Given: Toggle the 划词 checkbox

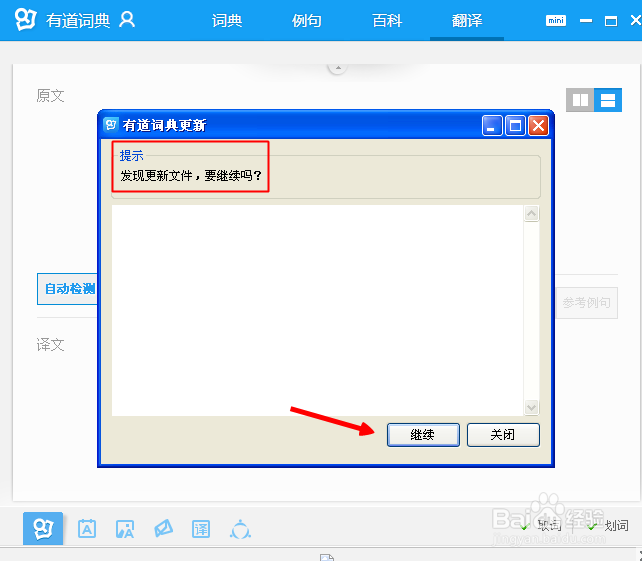Looking at the screenshot, I should [x=591, y=525].
